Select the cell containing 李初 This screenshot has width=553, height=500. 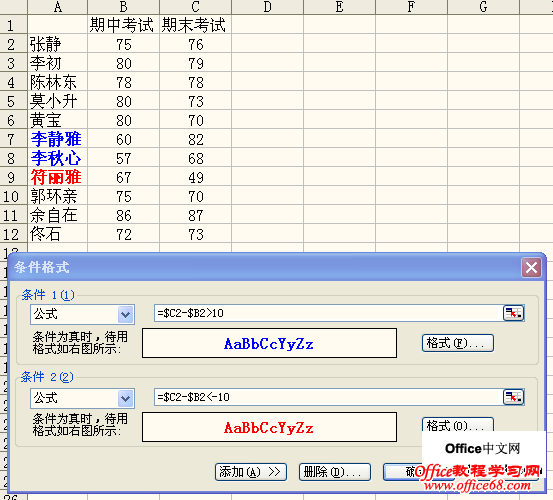(57, 63)
